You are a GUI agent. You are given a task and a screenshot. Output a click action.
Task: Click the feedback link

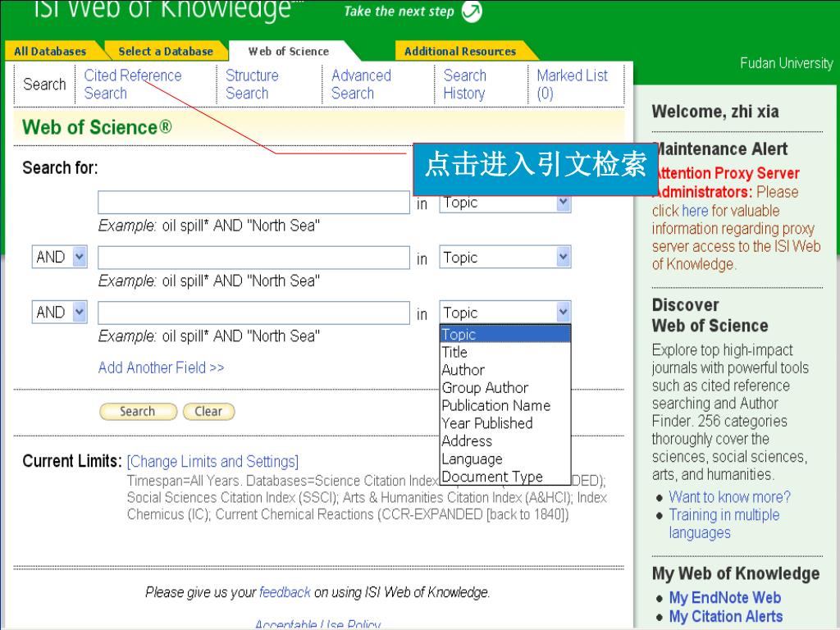tap(285, 592)
